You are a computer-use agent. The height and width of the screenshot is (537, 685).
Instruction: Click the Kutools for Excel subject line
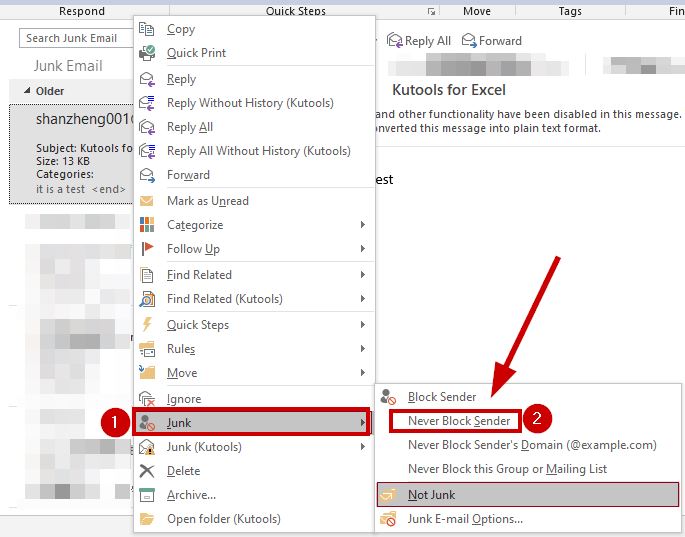449,90
